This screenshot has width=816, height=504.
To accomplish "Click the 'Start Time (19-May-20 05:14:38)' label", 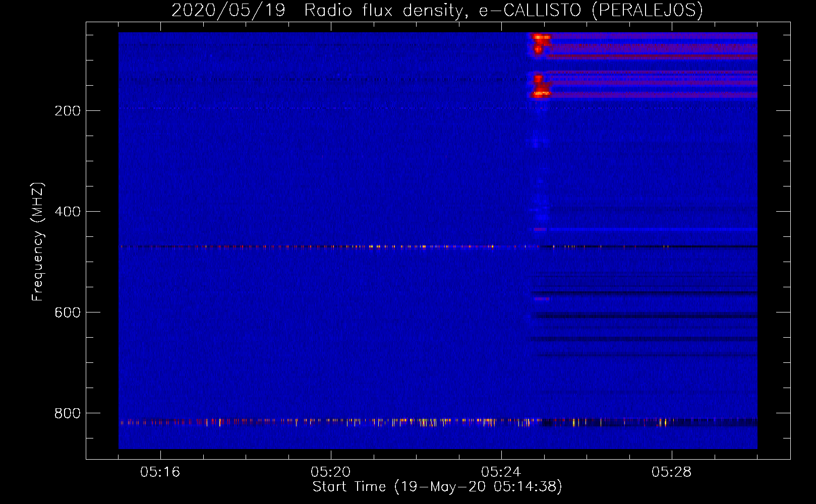I will [x=437, y=487].
